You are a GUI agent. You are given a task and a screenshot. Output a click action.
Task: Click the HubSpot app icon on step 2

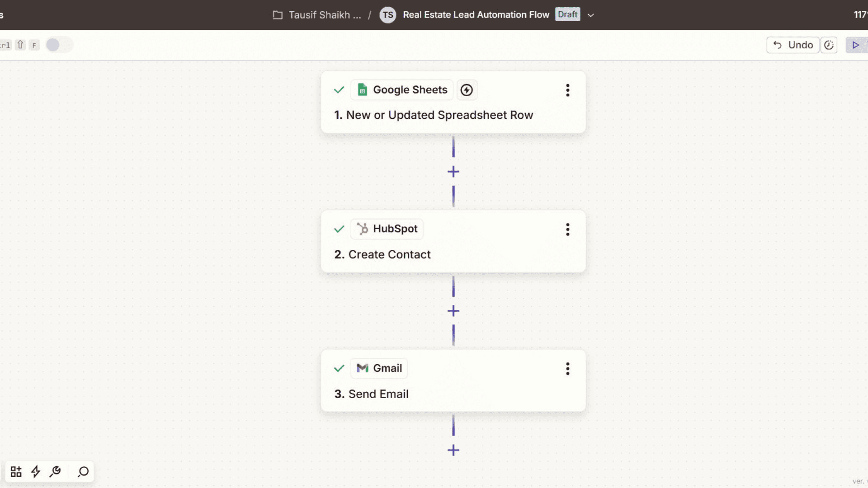coord(362,229)
